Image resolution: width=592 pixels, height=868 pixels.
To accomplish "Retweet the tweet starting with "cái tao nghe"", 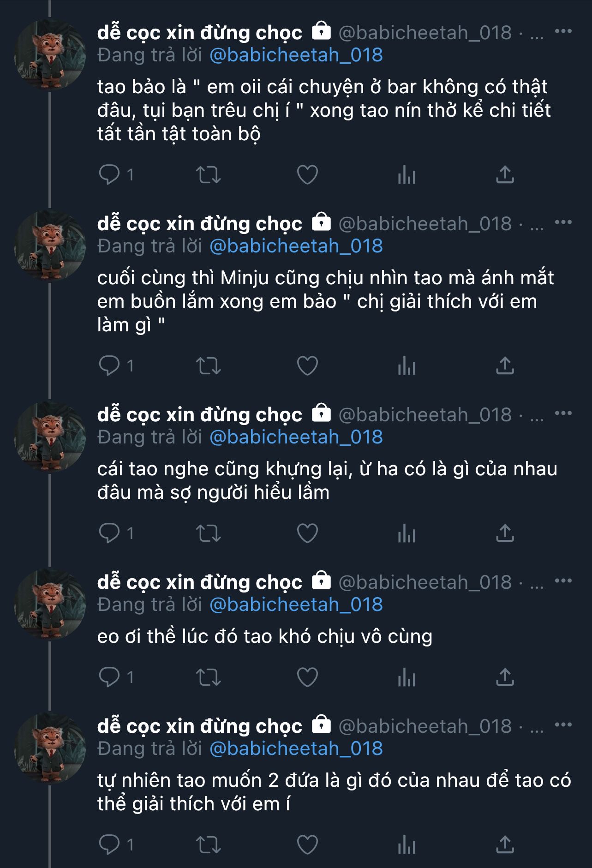I will (209, 534).
